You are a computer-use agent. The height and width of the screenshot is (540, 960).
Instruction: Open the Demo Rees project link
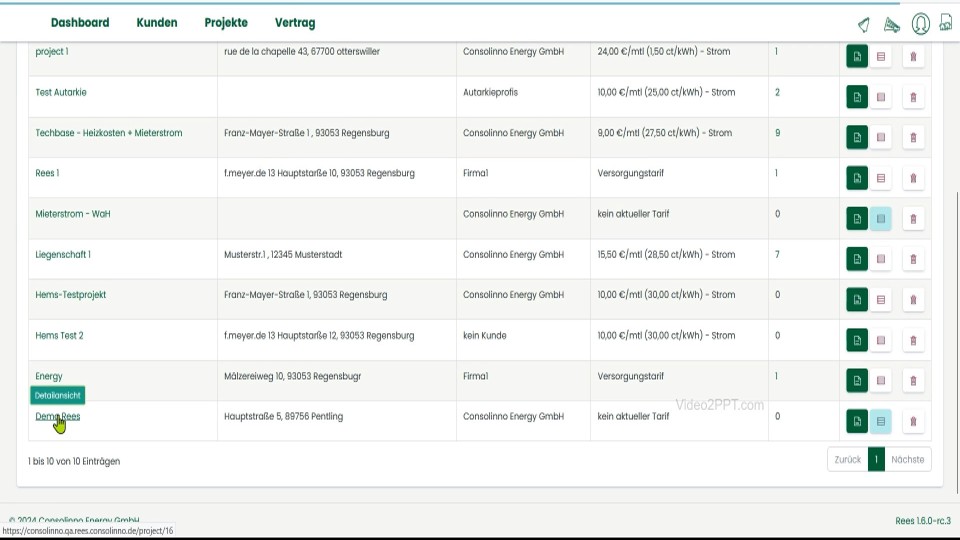(x=58, y=416)
